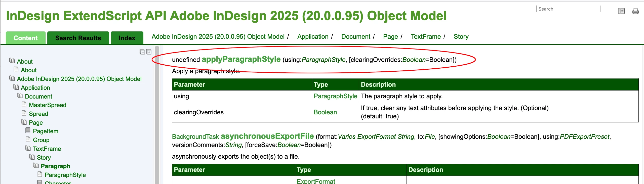
Task: Click book icon beside Application
Action: [x=16, y=87]
